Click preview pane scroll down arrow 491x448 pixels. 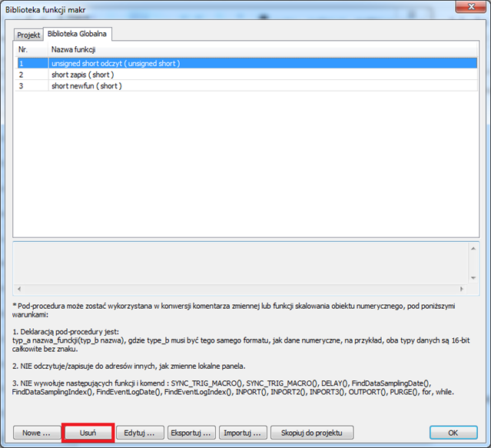coord(473,277)
